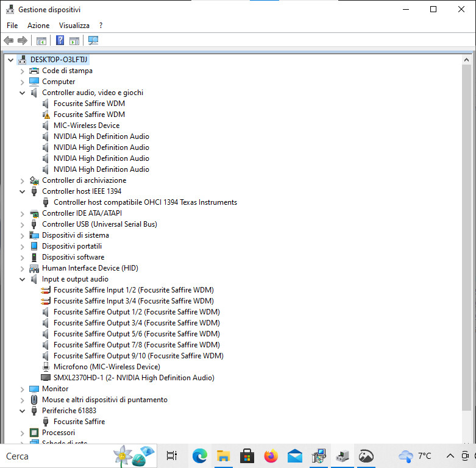Image resolution: width=476 pixels, height=468 pixels.
Task: Click the Back arrow toolbar icon
Action: 9,40
